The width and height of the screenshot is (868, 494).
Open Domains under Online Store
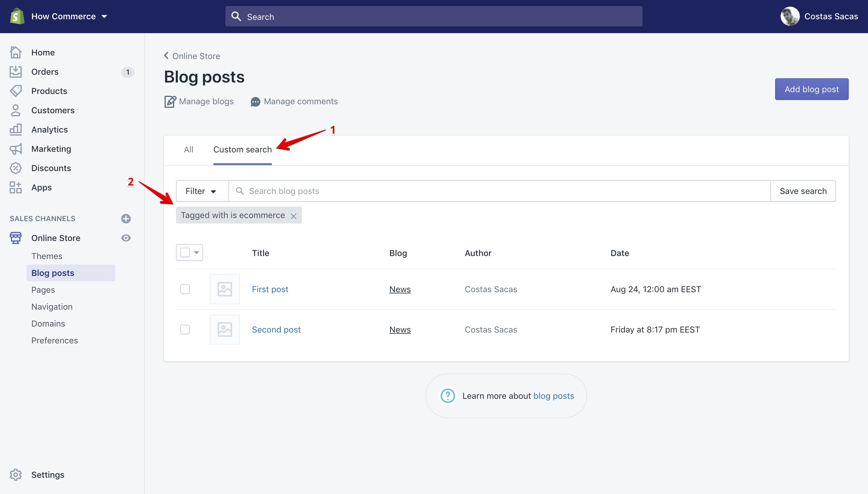[x=48, y=324]
